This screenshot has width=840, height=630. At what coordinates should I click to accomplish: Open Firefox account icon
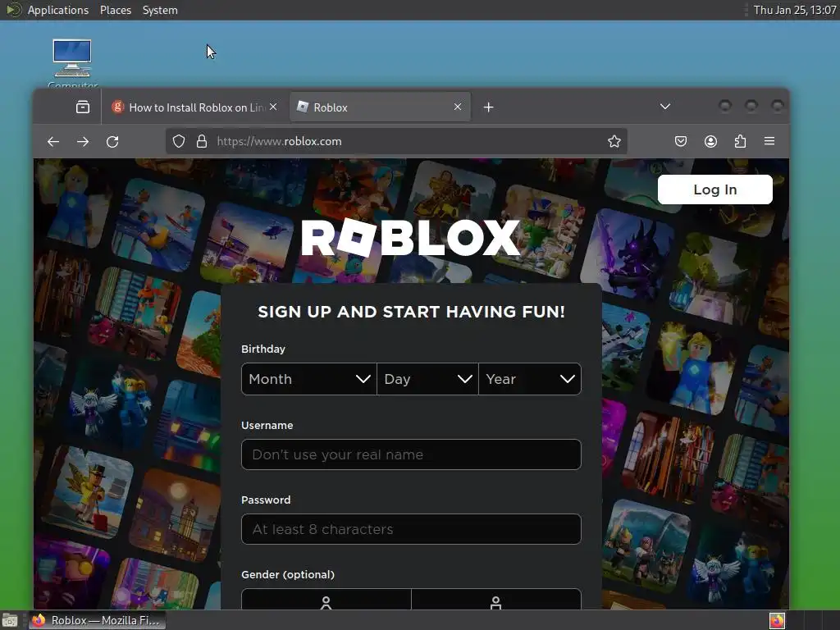[x=710, y=141]
